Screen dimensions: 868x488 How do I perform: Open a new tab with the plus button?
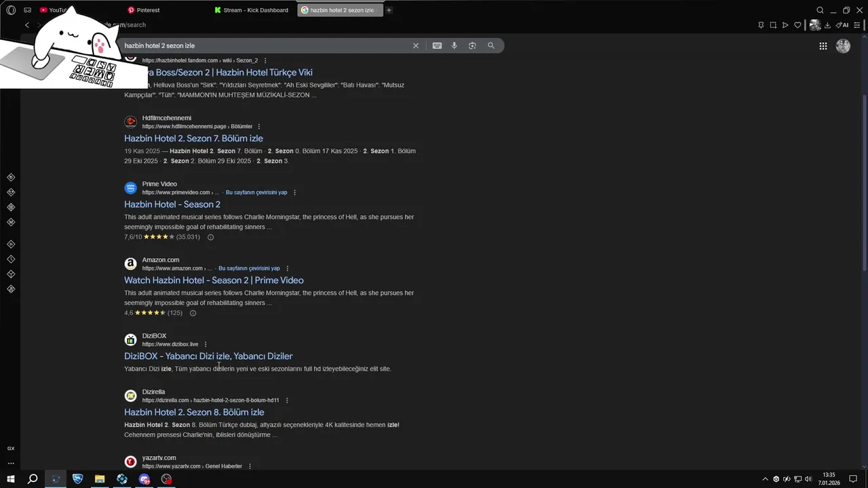(389, 10)
